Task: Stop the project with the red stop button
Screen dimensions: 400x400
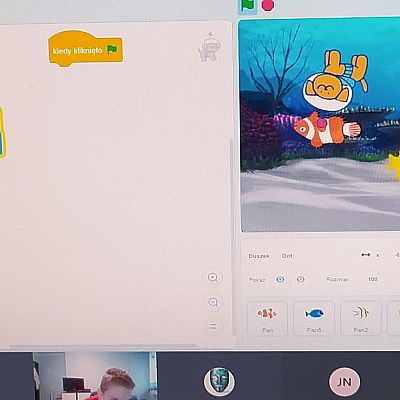Action: point(268,5)
